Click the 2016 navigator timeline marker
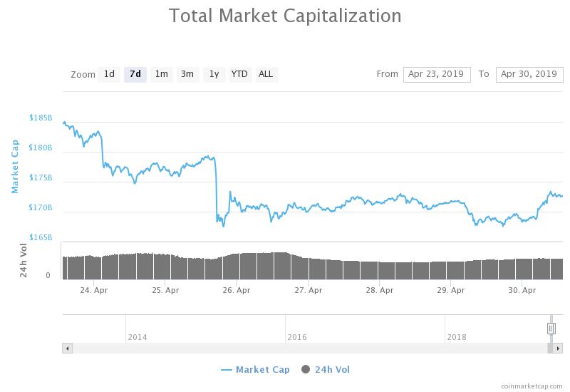The width and height of the screenshot is (570, 392). coord(297,337)
